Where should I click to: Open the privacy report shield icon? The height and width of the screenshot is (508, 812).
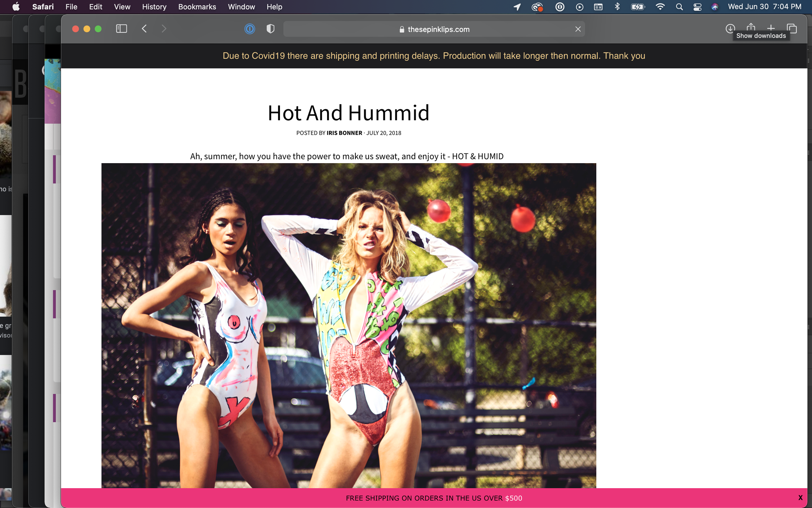coord(270,29)
